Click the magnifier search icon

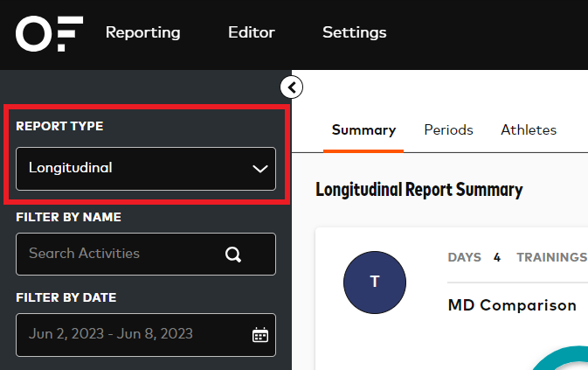point(233,255)
